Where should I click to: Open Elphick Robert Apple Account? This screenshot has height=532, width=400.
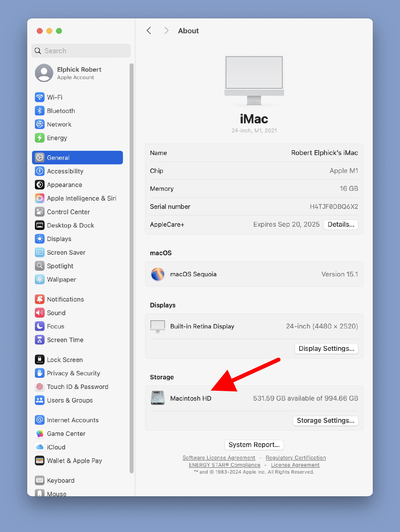point(77,73)
